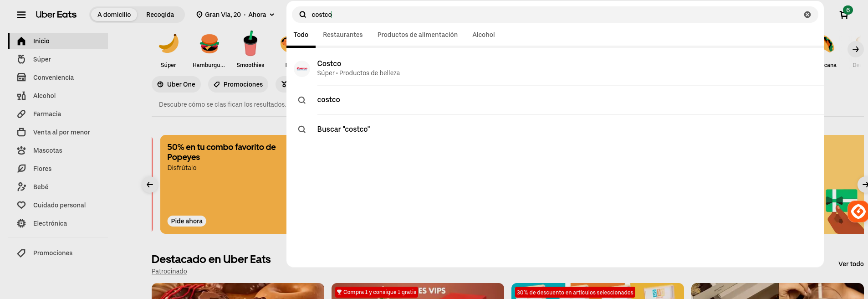Image resolution: width=868 pixels, height=299 pixels.
Task: Toggle the Uber One filter chip
Action: [176, 84]
